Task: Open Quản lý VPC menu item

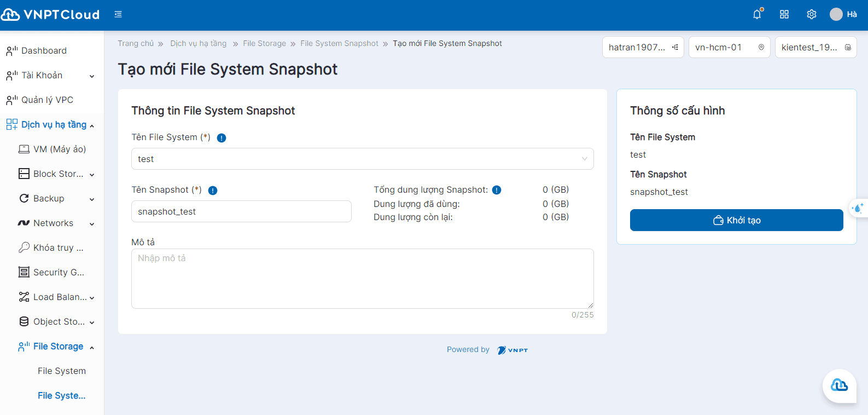Action: pyautogui.click(x=52, y=100)
